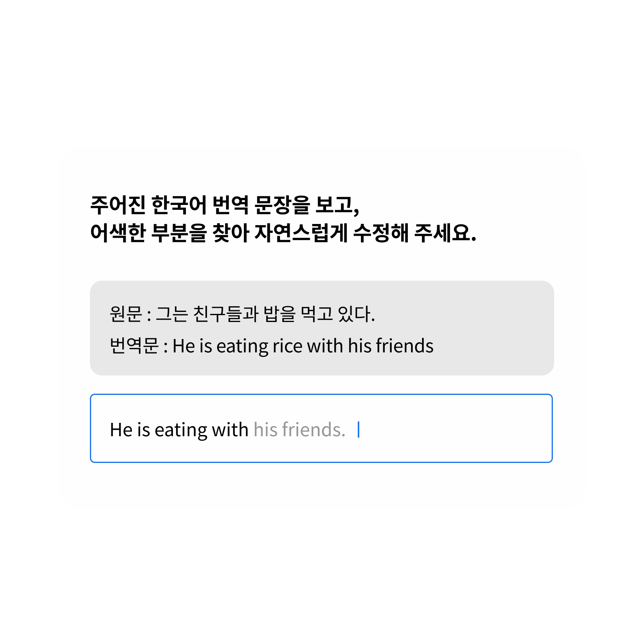
Task: Click the typed text 'He is eating with'
Action: click(x=179, y=430)
